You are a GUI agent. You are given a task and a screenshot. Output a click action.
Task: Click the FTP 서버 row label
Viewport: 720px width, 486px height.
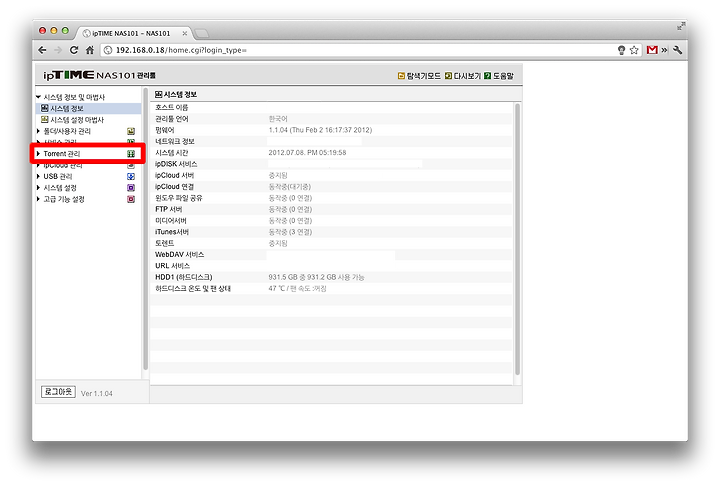(x=169, y=209)
